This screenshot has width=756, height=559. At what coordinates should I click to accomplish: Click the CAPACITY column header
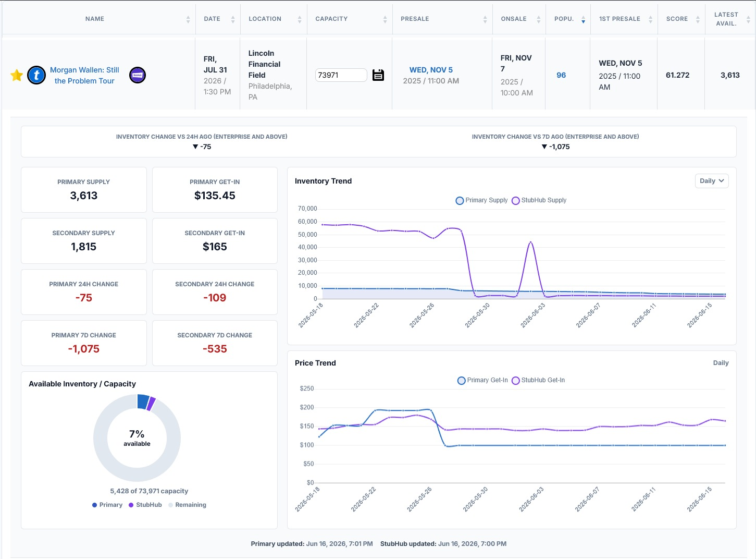[331, 19]
